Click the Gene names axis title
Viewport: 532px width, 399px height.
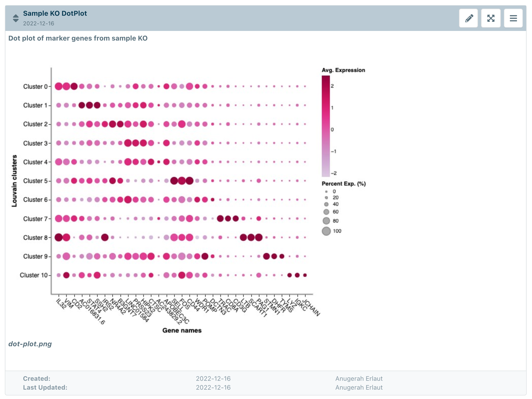182,330
